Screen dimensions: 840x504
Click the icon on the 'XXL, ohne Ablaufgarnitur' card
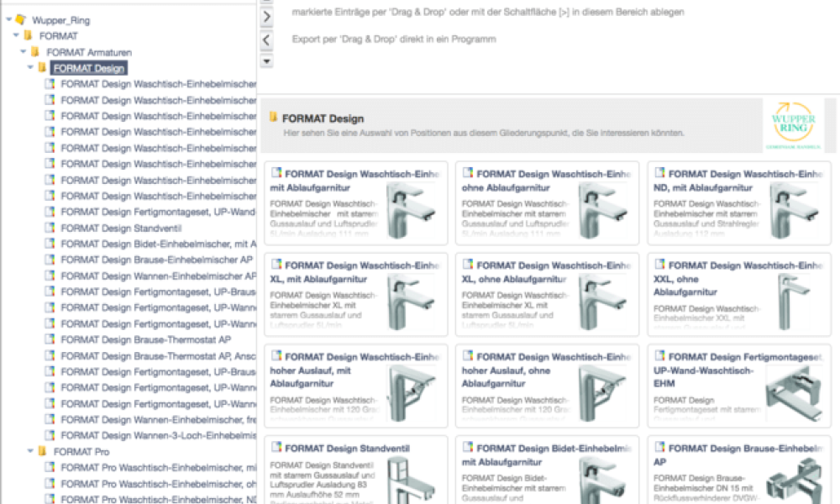coord(660,264)
